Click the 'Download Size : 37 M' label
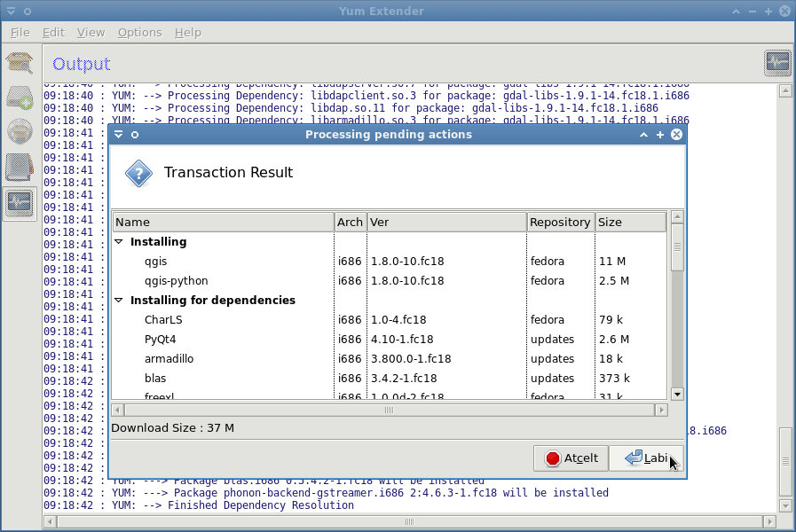Viewport: 796px width, 532px height. point(173,428)
